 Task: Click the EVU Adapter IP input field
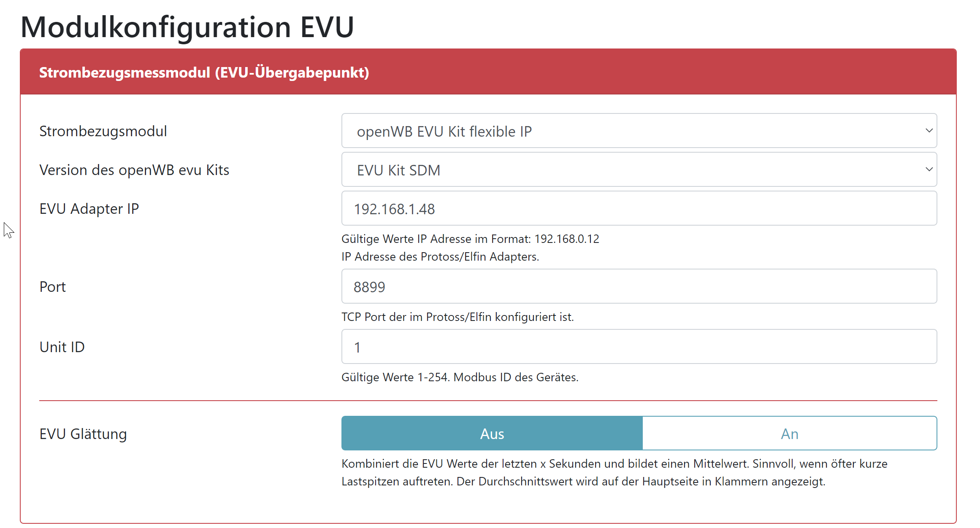pyautogui.click(x=639, y=209)
